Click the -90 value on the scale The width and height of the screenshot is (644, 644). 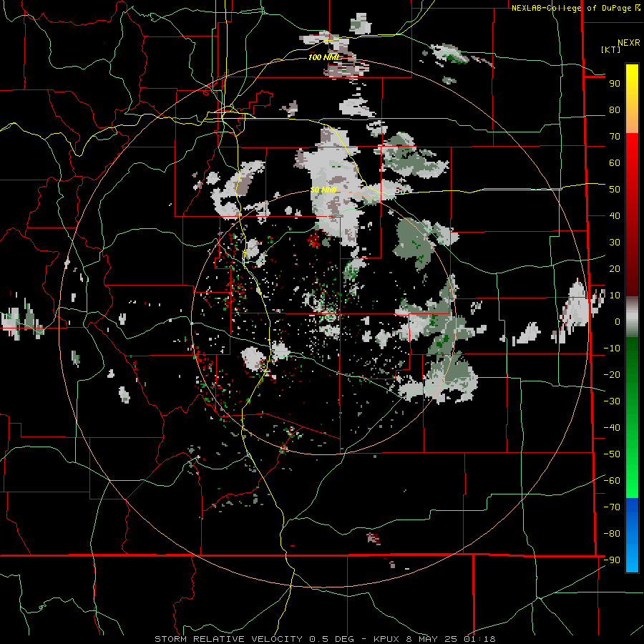click(612, 560)
